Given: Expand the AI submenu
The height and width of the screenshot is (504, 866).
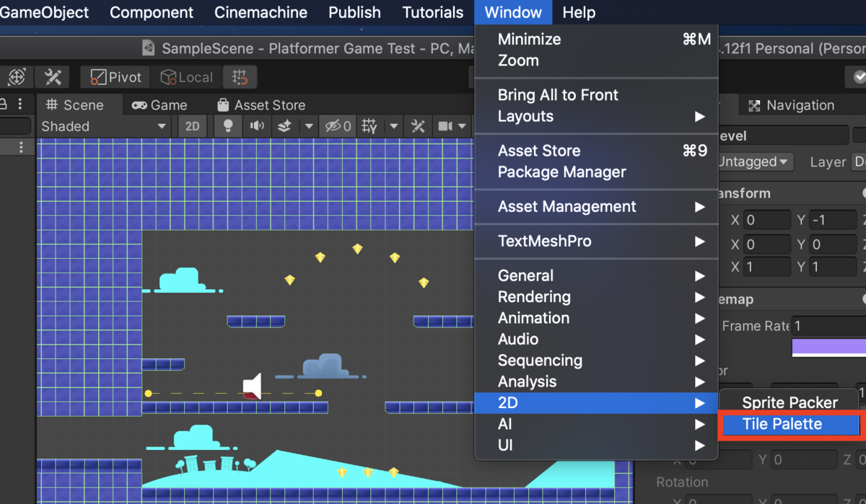Looking at the screenshot, I should [x=596, y=424].
